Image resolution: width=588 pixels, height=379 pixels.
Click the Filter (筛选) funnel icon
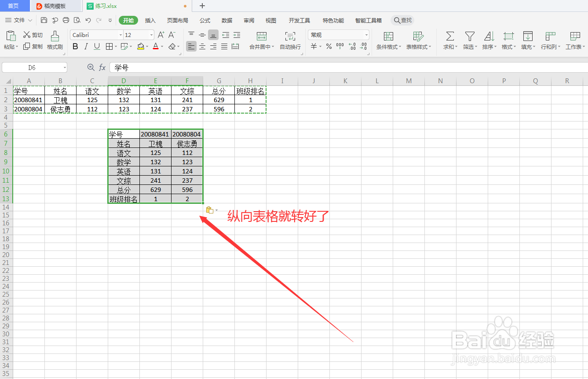click(x=470, y=36)
